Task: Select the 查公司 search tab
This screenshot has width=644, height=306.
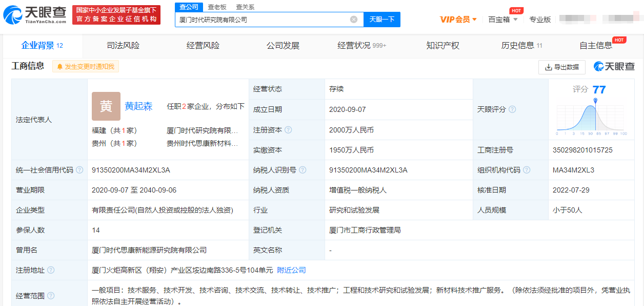Action: pyautogui.click(x=189, y=7)
